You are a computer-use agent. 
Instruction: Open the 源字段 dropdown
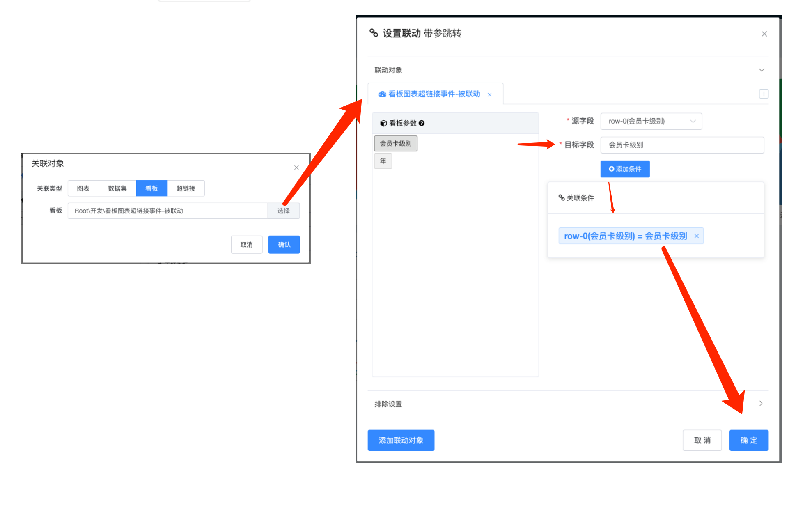(x=651, y=122)
